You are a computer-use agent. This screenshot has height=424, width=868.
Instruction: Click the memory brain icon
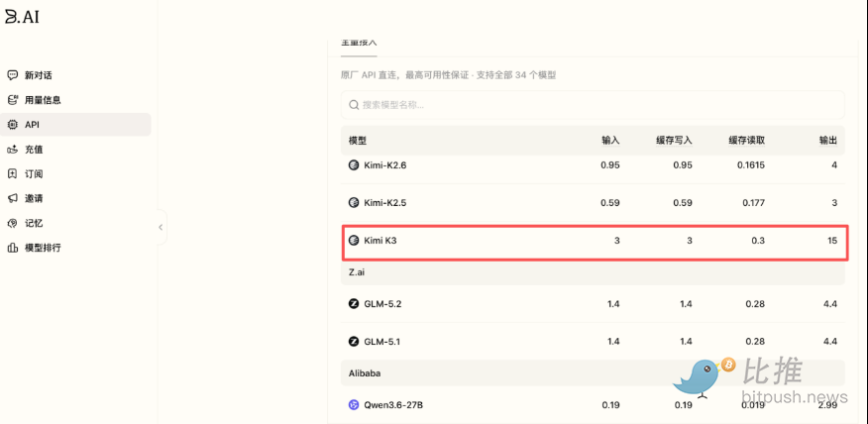click(12, 223)
